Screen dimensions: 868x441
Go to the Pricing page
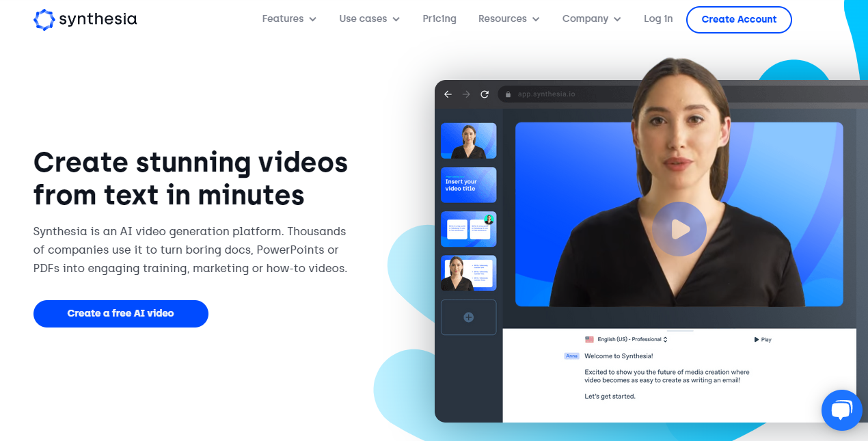(x=439, y=18)
